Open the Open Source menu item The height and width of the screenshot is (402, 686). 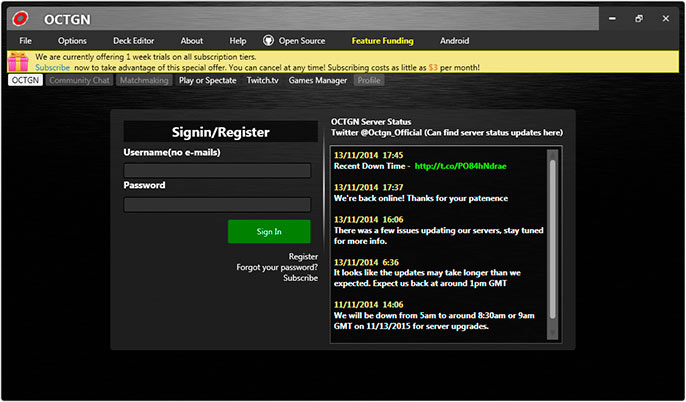pos(302,41)
